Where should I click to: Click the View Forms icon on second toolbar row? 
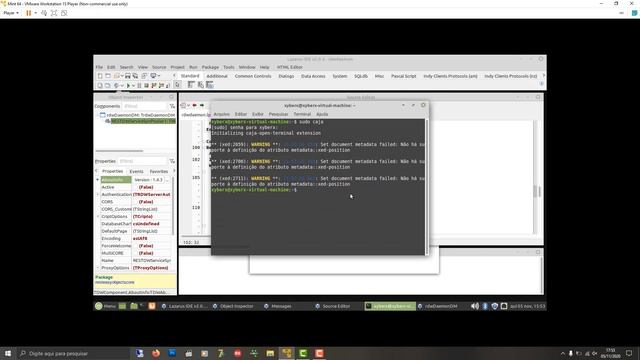pos(108,85)
